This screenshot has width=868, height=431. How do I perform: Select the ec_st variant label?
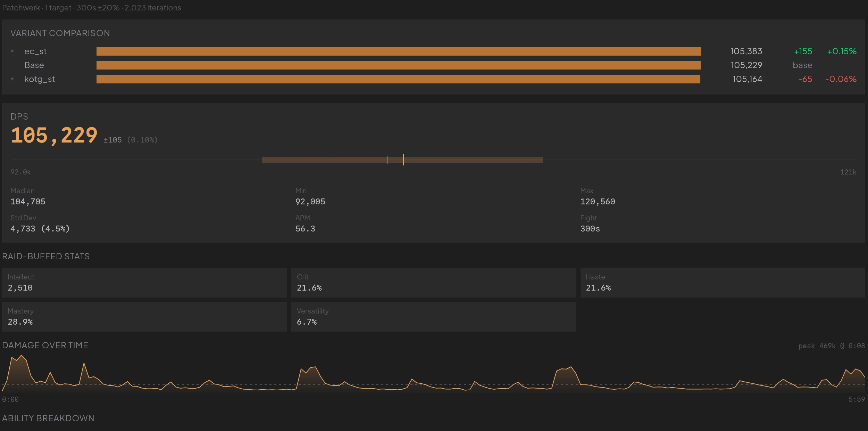35,51
